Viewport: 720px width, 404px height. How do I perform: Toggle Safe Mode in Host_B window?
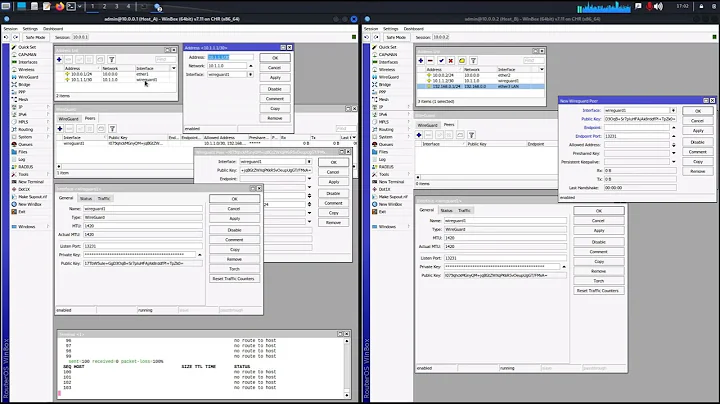coord(396,37)
